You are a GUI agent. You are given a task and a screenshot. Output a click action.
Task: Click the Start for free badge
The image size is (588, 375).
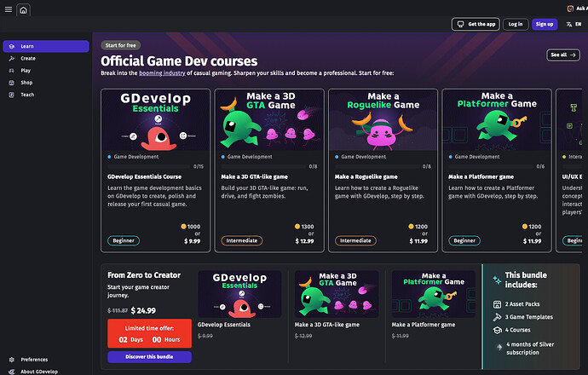[x=120, y=45]
